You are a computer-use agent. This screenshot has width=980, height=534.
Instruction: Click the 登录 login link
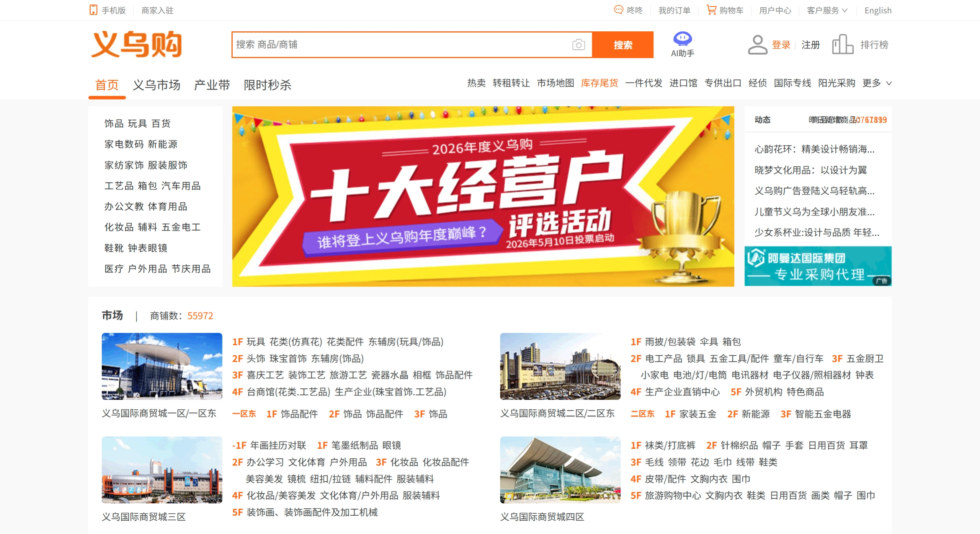781,45
